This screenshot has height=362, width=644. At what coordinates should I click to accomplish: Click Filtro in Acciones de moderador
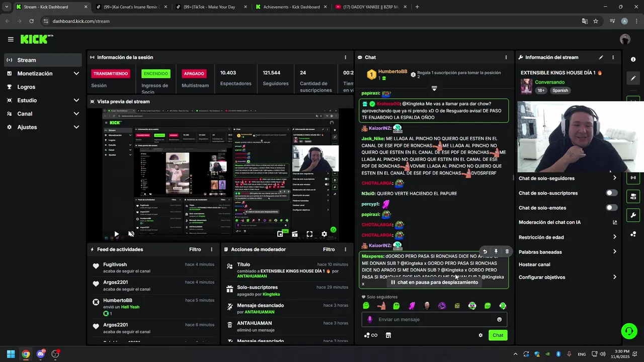[329, 249]
